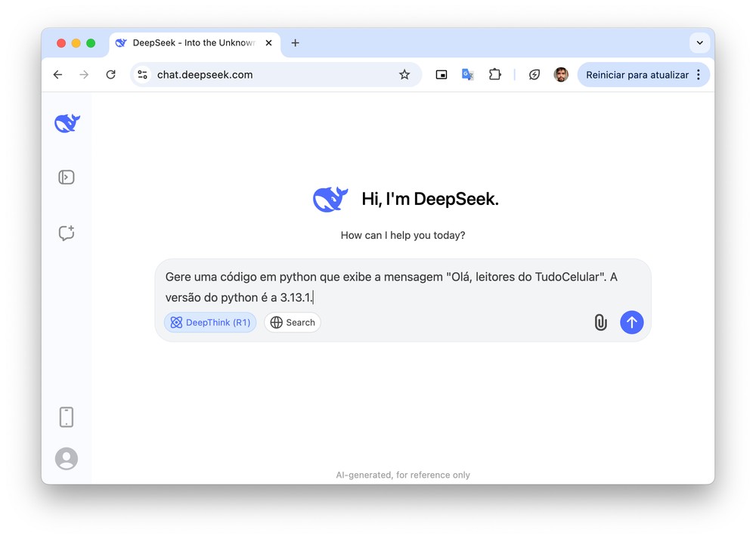The width and height of the screenshot is (756, 539).
Task: Open site information icon in address bar
Action: point(143,75)
